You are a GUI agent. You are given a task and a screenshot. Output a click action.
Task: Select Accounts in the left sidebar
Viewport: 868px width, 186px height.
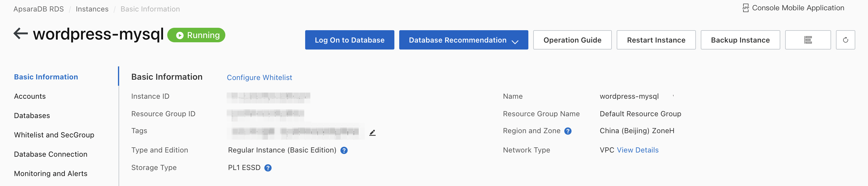pos(30,97)
